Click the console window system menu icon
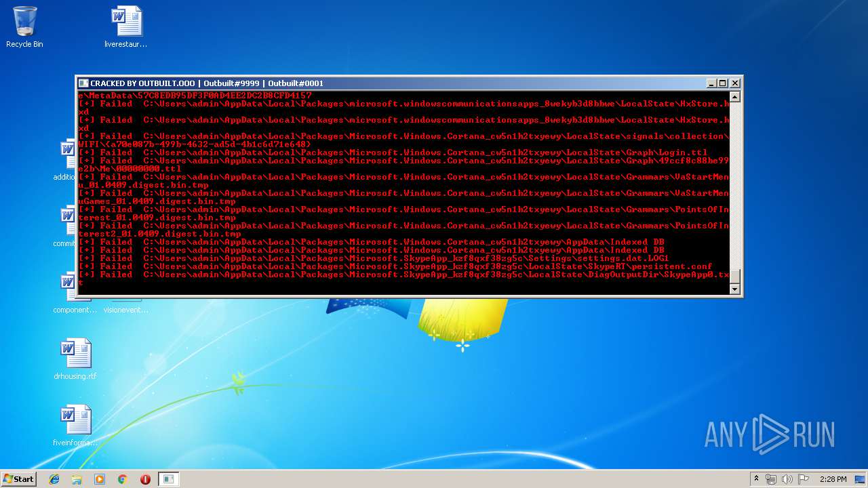 (83, 83)
